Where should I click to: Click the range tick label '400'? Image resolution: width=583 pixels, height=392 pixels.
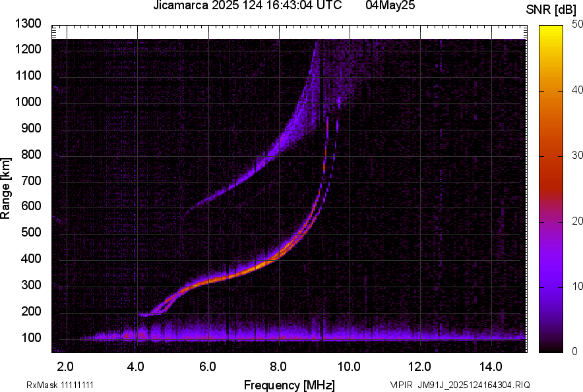(31, 258)
